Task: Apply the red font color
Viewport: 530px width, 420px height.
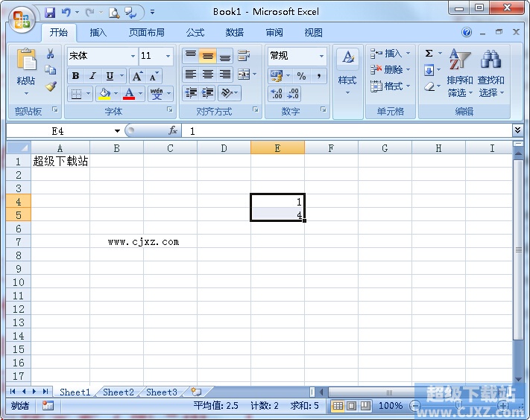Action: (129, 94)
